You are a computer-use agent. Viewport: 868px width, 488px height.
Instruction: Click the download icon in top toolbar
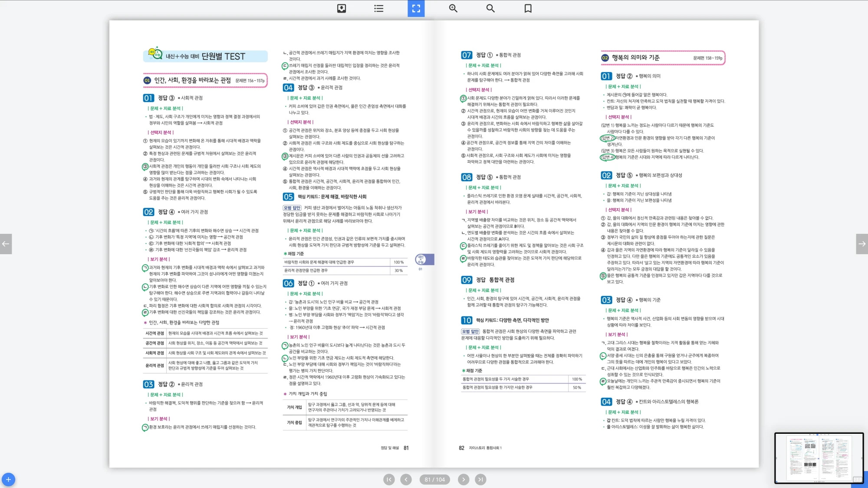pyautogui.click(x=342, y=8)
